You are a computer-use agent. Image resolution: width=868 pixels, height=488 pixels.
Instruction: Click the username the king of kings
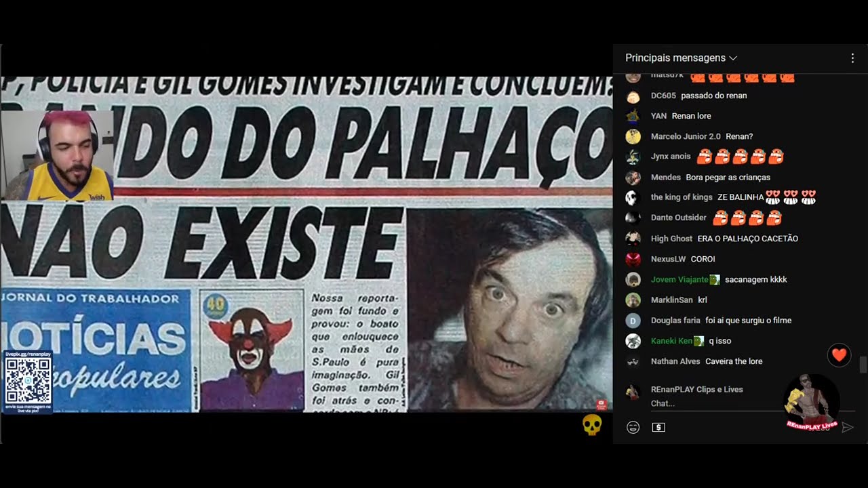(682, 197)
